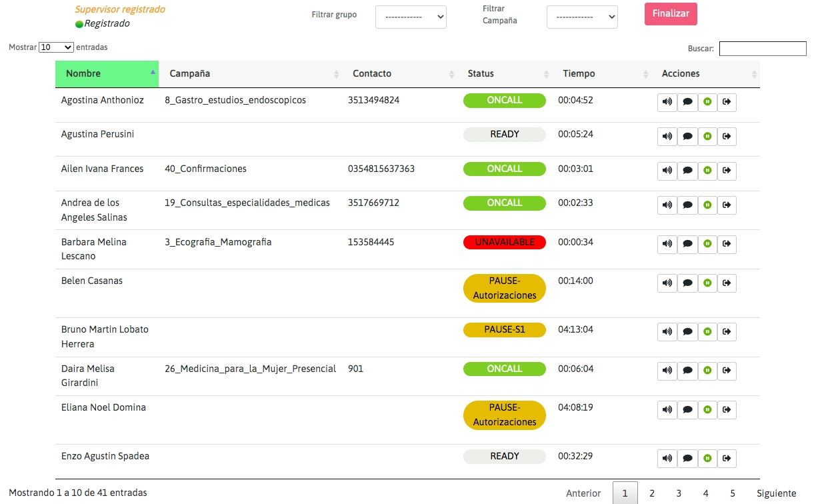Go to page 2 of the table
Viewport: 814px width, 504px height.
point(651,493)
